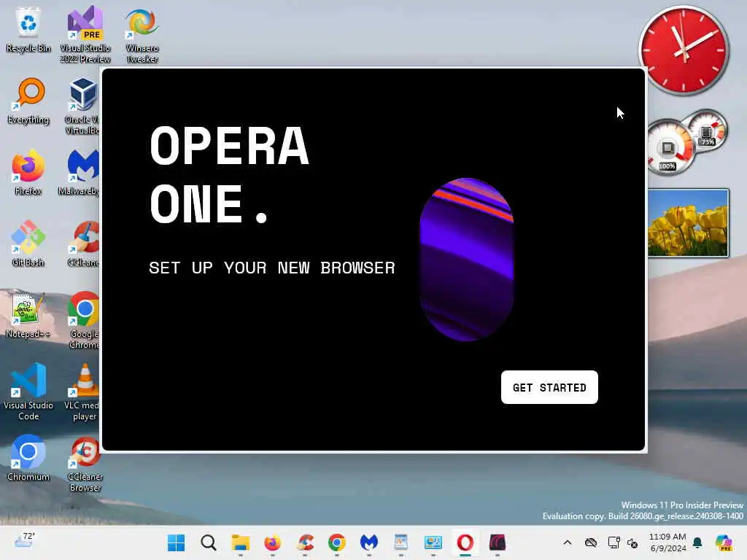Show hidden system tray icons

point(567,542)
